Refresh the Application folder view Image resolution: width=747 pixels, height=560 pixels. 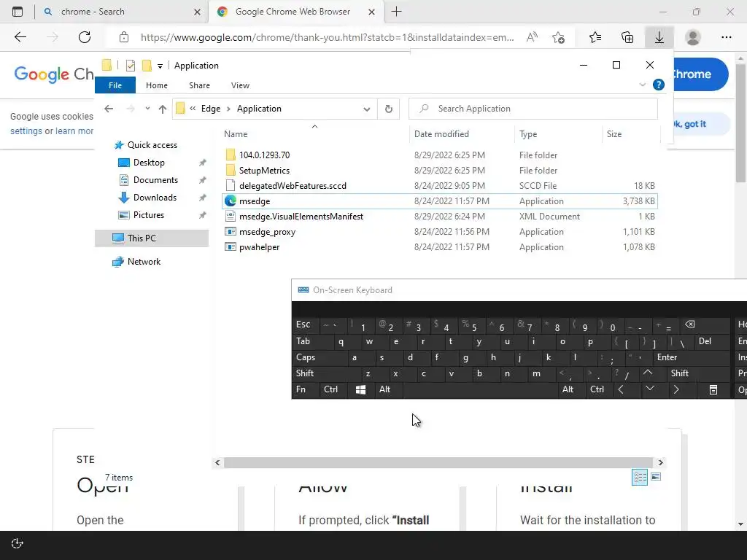(x=388, y=109)
